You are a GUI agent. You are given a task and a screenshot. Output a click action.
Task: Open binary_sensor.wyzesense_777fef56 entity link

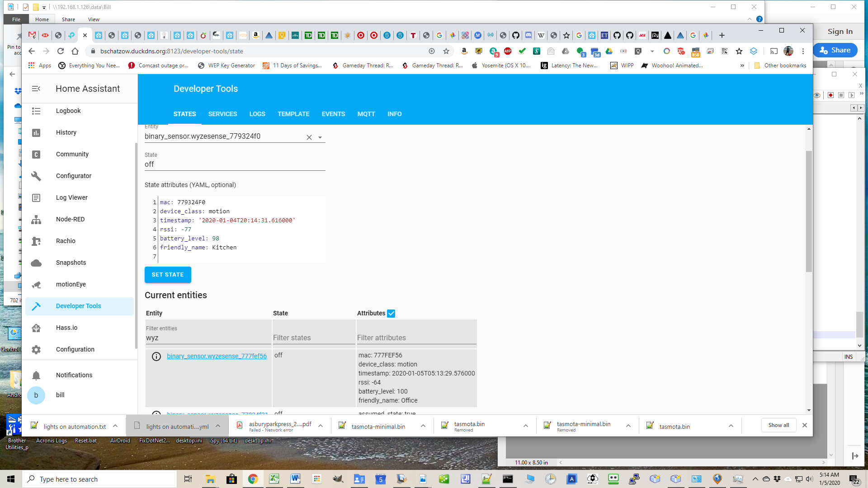click(x=217, y=356)
